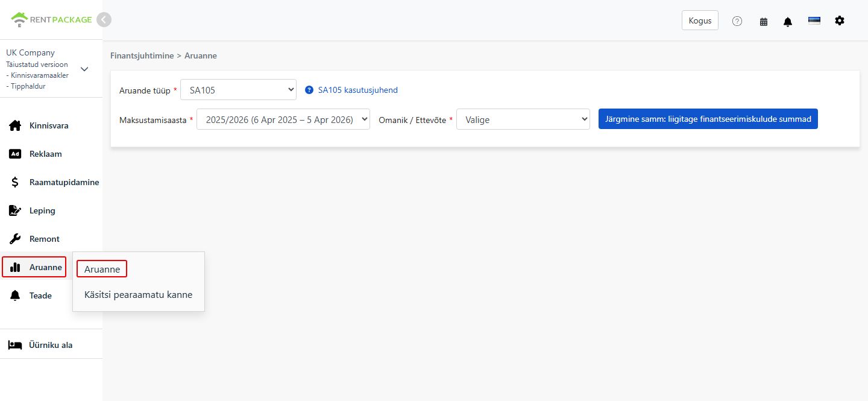Click the Estonian flag language icon
Screen dimensions: 868x401
(x=814, y=20)
